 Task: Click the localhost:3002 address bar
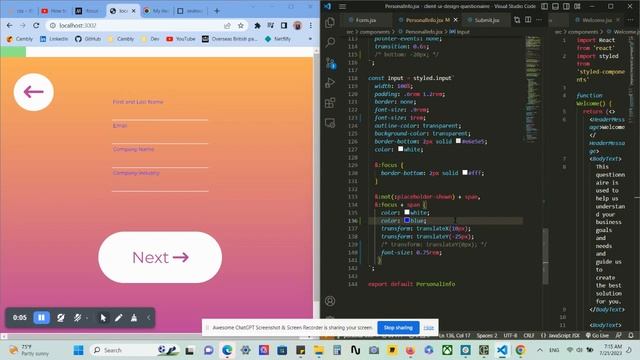[x=135, y=25]
